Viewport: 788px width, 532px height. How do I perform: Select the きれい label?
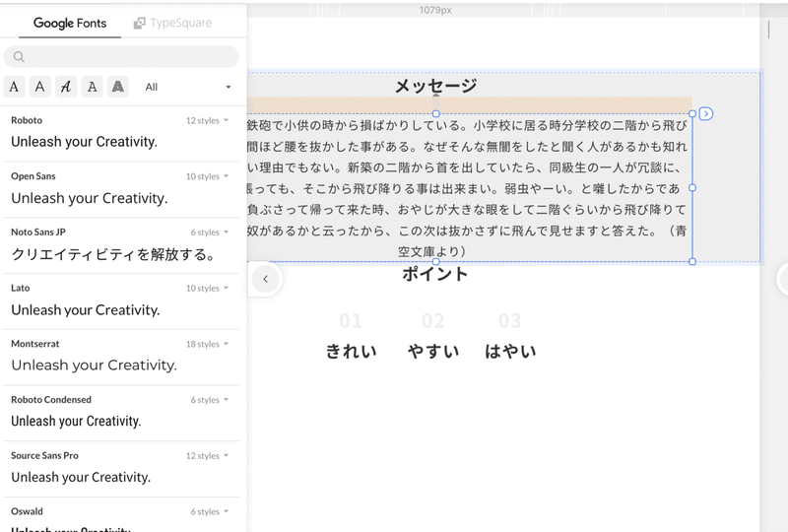[351, 351]
